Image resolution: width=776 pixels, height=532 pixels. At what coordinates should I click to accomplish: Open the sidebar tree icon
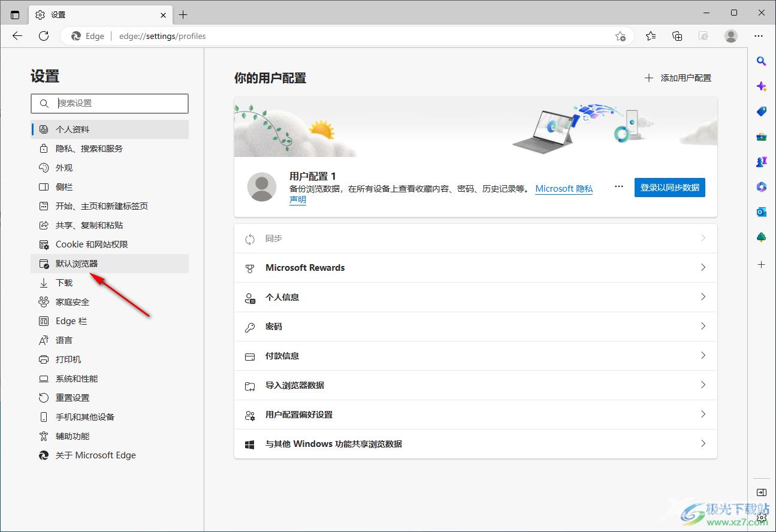pyautogui.click(x=762, y=237)
